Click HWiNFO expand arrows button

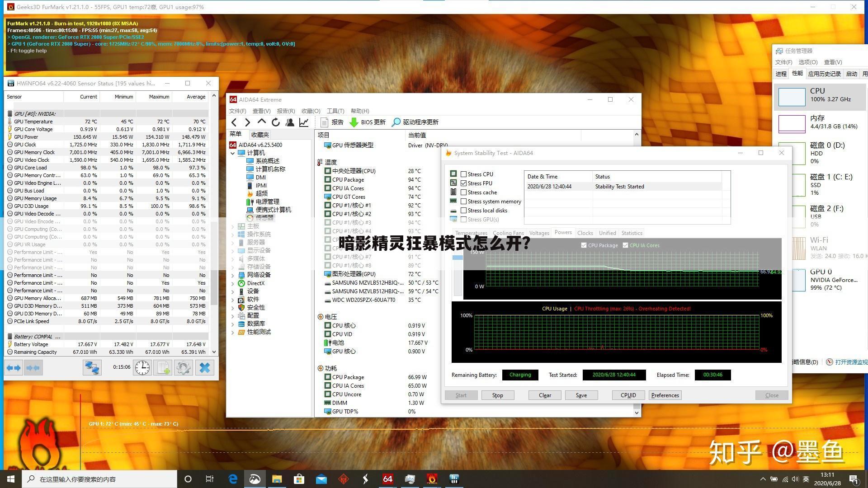[x=14, y=368]
